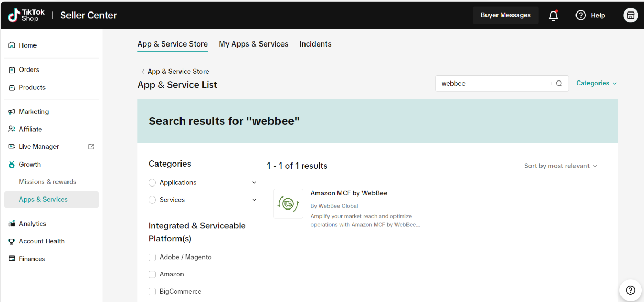Tick the BigCommerce checkbox

[152, 292]
